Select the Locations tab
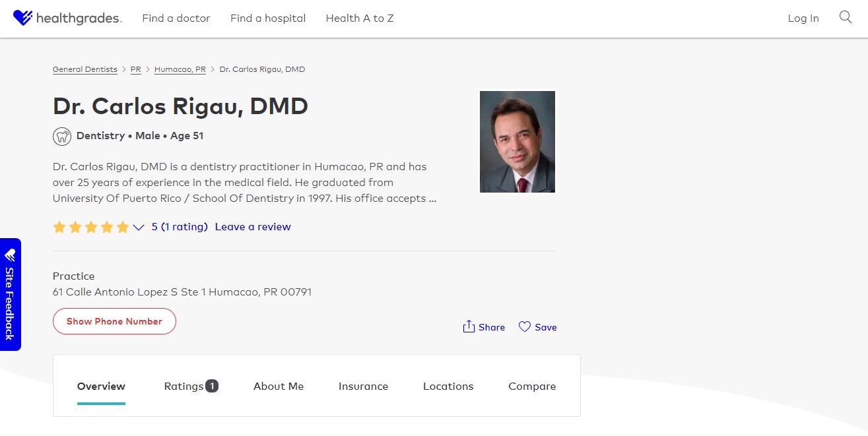 pyautogui.click(x=448, y=387)
